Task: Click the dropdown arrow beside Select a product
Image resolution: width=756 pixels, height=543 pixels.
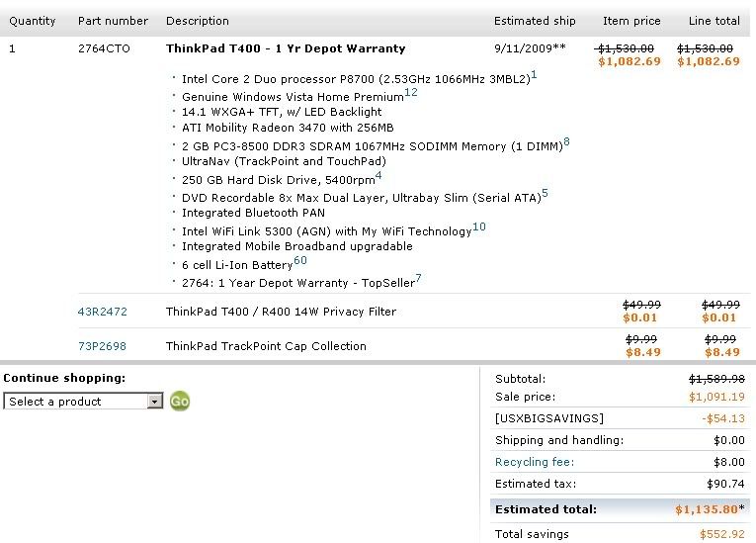Action: click(155, 402)
